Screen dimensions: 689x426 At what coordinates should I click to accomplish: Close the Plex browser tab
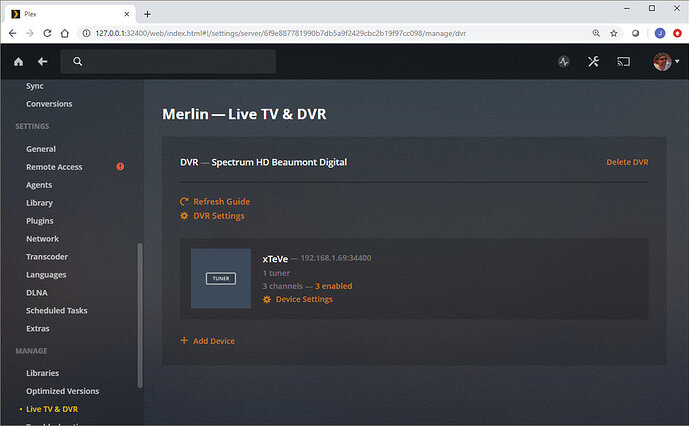pyautogui.click(x=127, y=14)
